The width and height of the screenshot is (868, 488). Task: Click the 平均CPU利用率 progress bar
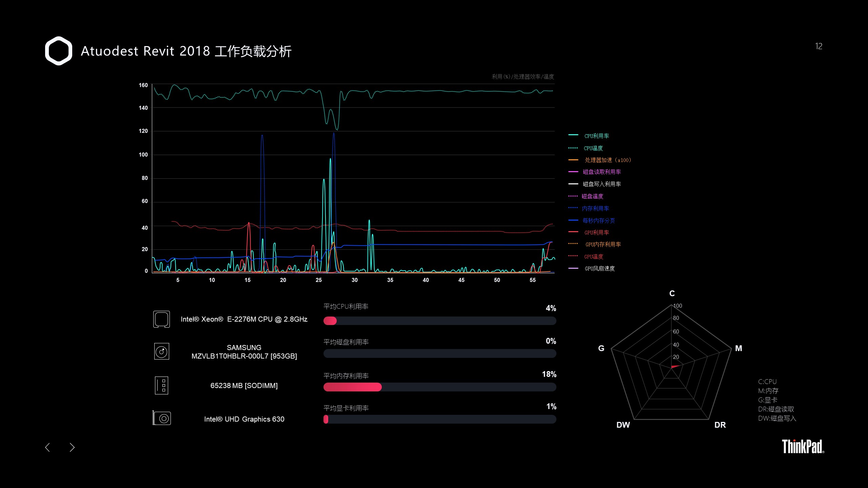point(440,321)
